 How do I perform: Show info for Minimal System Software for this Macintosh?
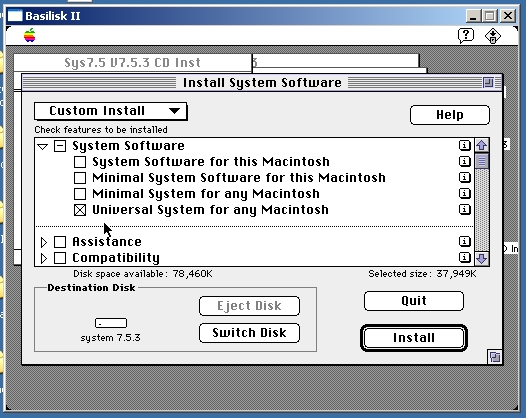coord(465,177)
